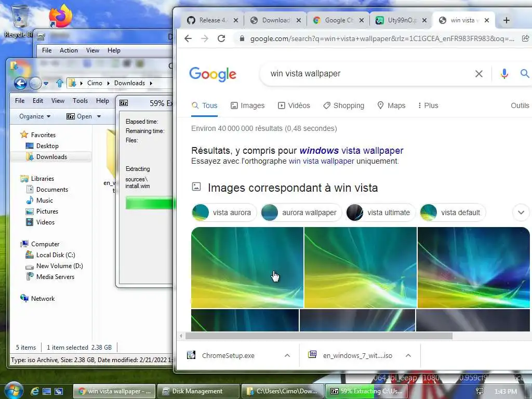This screenshot has width=532, height=399.
Task: Click Chrome's forward navigation arrow
Action: [x=205, y=38]
